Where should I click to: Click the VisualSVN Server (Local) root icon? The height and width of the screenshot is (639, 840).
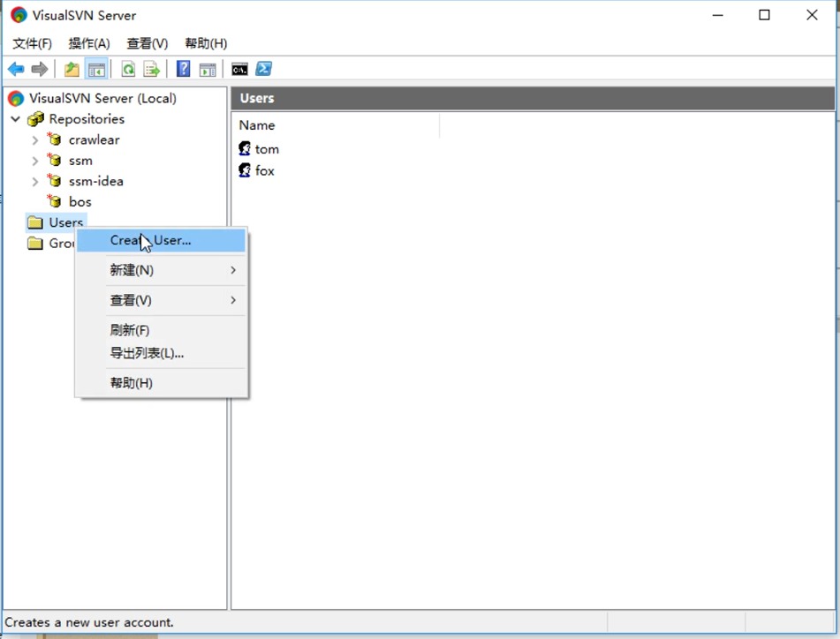16,99
